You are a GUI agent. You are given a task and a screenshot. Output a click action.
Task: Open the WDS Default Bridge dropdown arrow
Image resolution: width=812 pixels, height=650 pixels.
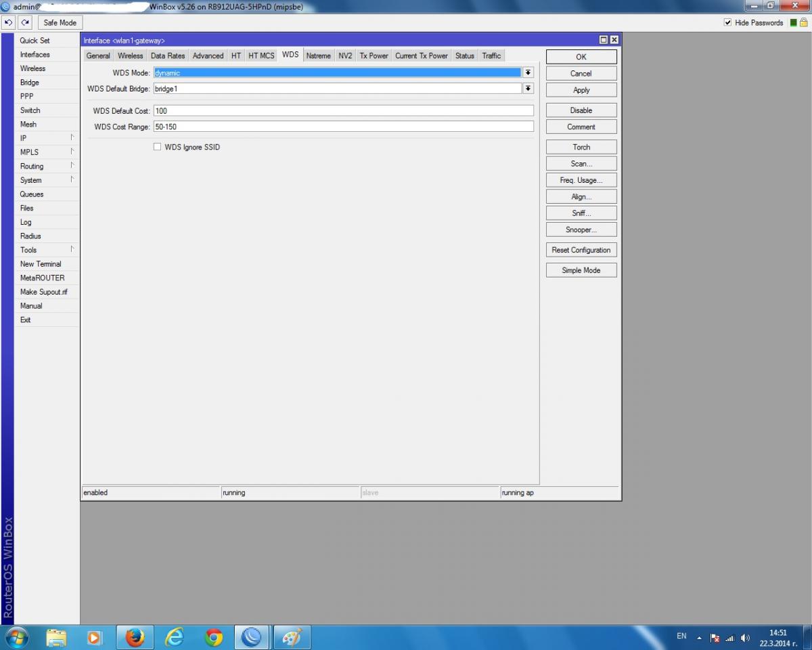(x=528, y=89)
